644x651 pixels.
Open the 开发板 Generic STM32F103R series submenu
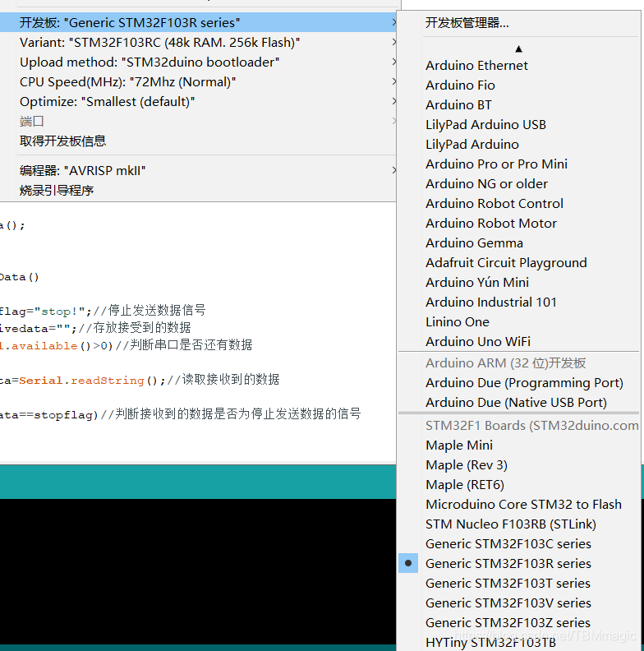tap(198, 22)
